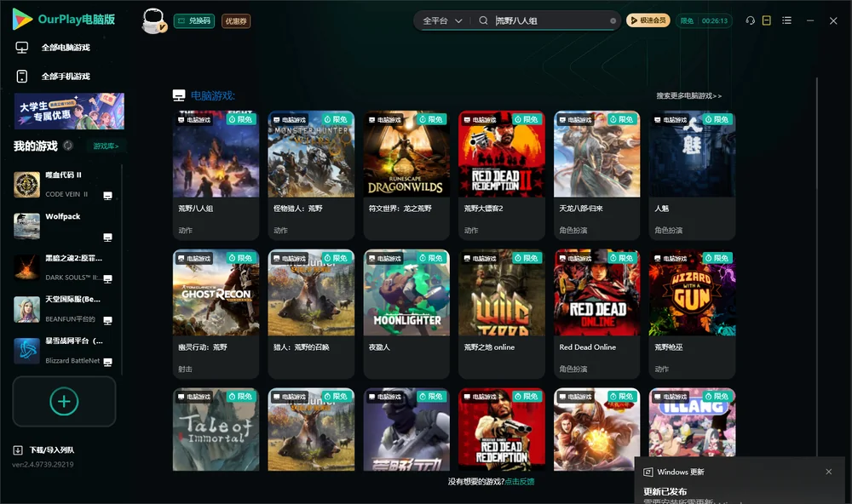Screen dimensions: 852x504
Task: Open customer service headset icon
Action: pyautogui.click(x=751, y=20)
